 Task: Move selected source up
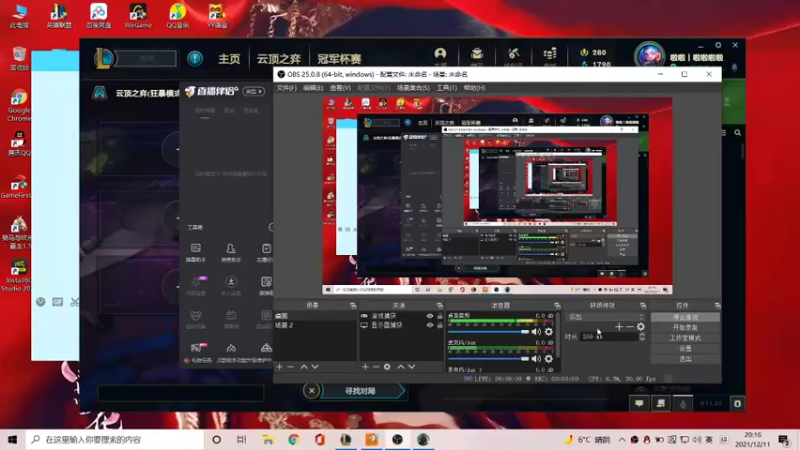tap(401, 367)
